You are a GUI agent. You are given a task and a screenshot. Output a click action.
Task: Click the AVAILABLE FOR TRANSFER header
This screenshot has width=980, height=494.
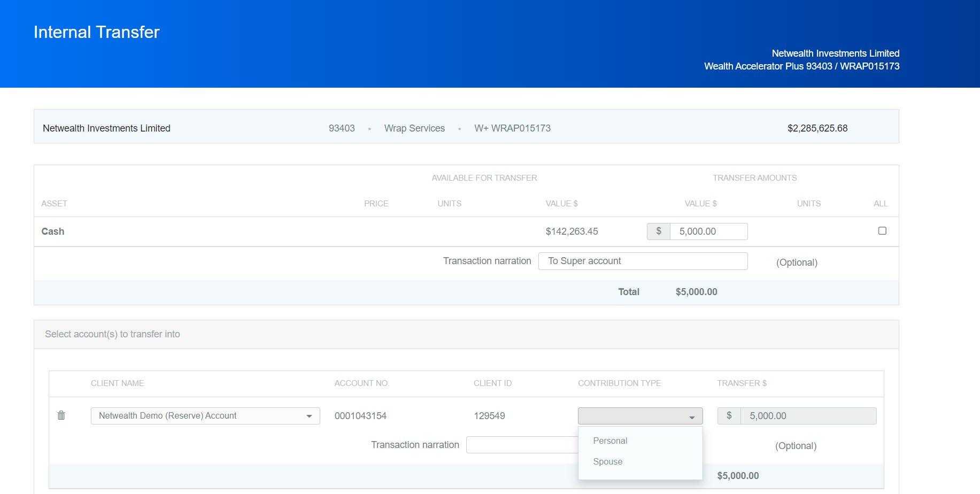coord(484,178)
